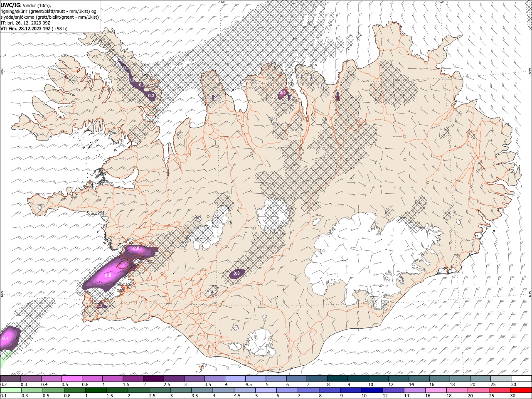Click the '0.7' contour label at the bottom-left corner

click(x=5, y=339)
